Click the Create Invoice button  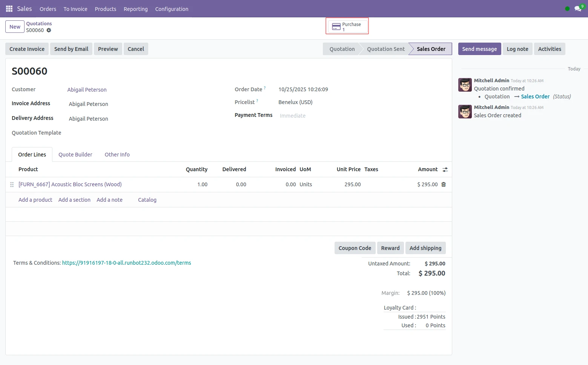pyautogui.click(x=27, y=49)
